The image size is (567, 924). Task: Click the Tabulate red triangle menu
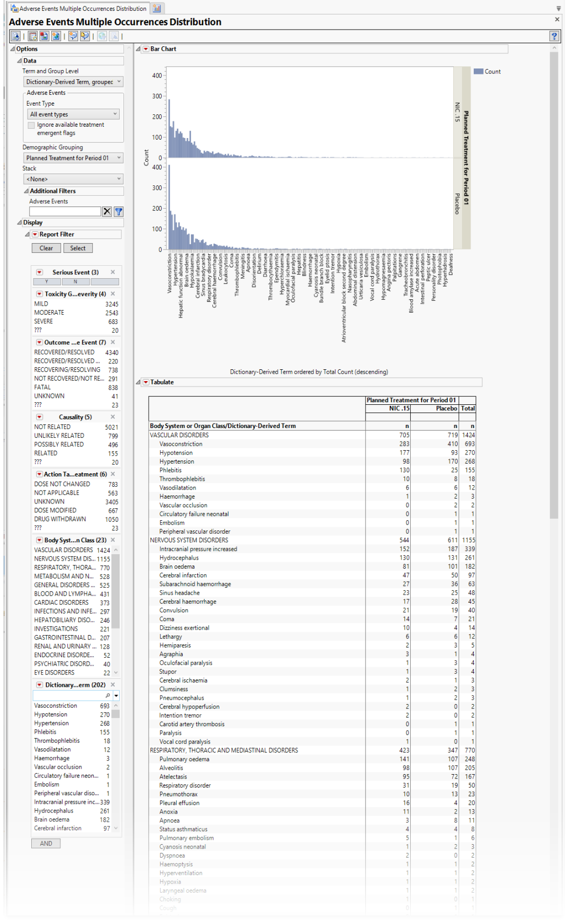(146, 382)
